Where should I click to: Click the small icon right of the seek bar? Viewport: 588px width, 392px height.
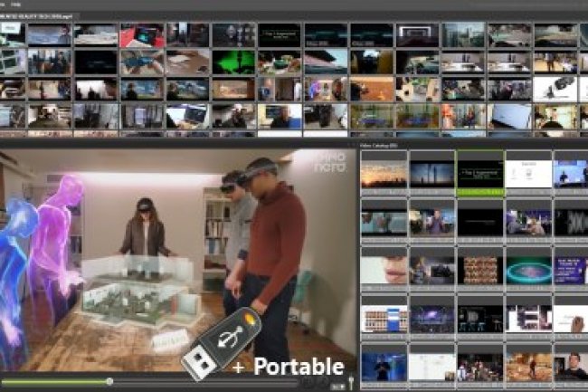[x=336, y=385]
